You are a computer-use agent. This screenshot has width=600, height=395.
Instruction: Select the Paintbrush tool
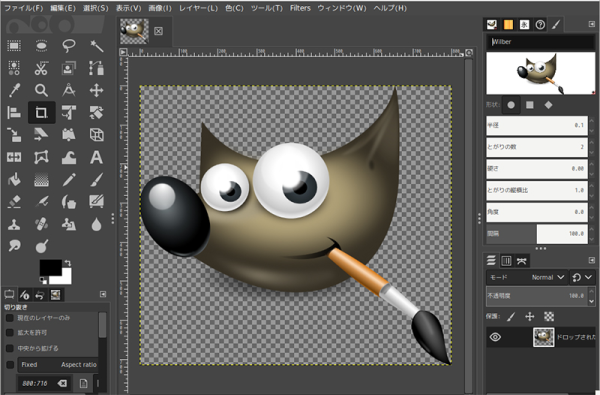(96, 179)
